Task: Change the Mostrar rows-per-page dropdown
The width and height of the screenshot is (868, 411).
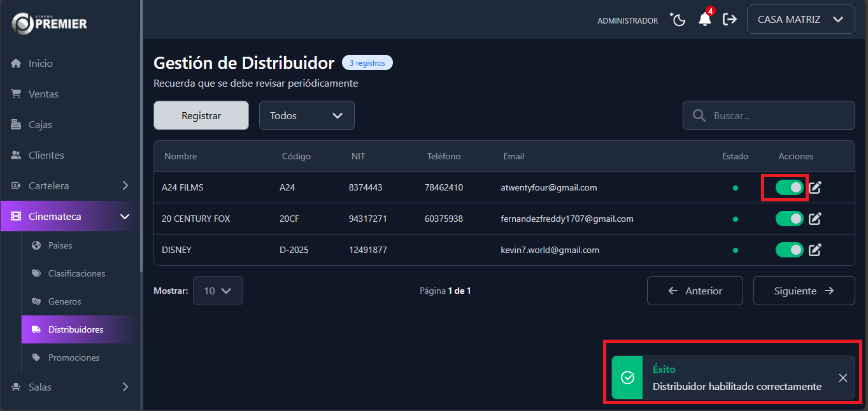Action: click(218, 291)
